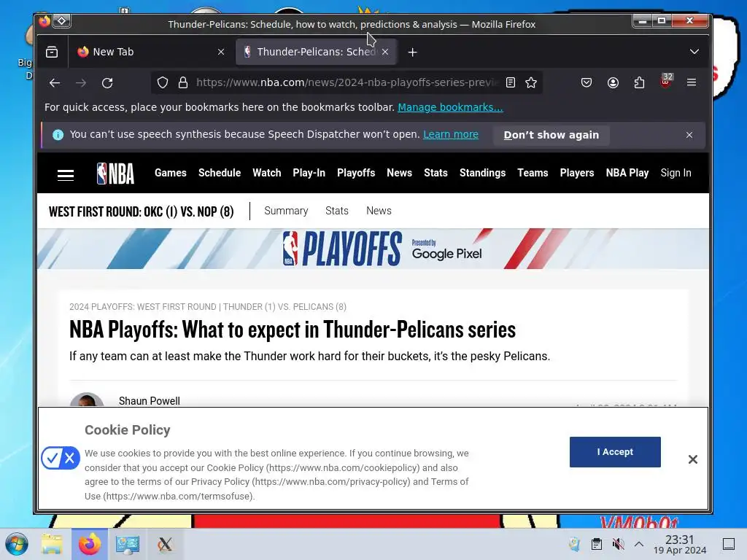Image resolution: width=747 pixels, height=560 pixels.
Task: Click Manage bookmarks link
Action: 450,107
